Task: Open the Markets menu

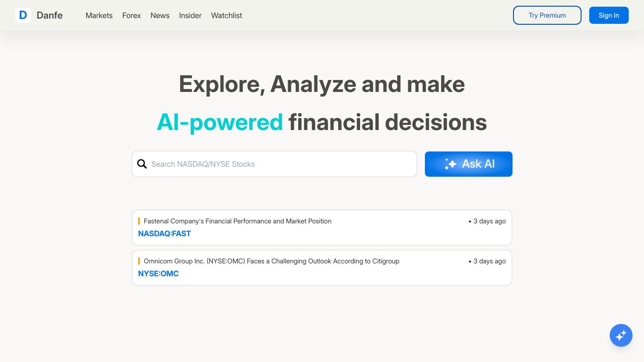Action: (99, 15)
